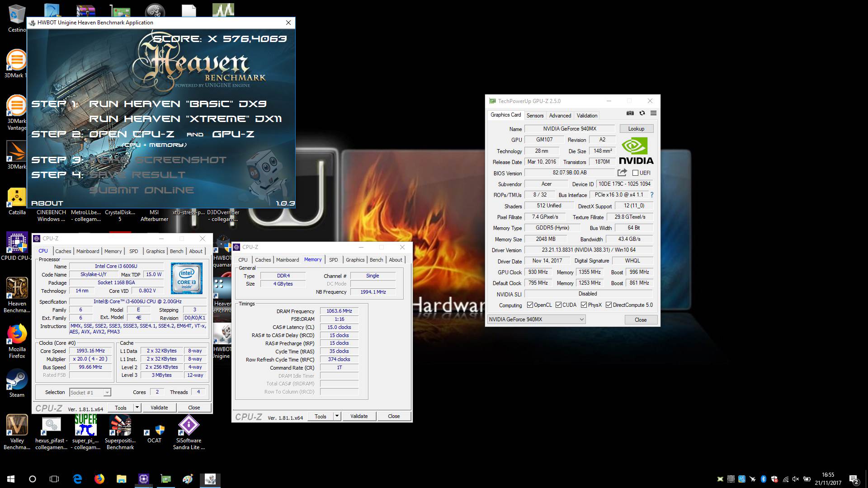Open the super_pi desktop shortcut
Viewport: 868px width, 488px height.
click(x=85, y=432)
